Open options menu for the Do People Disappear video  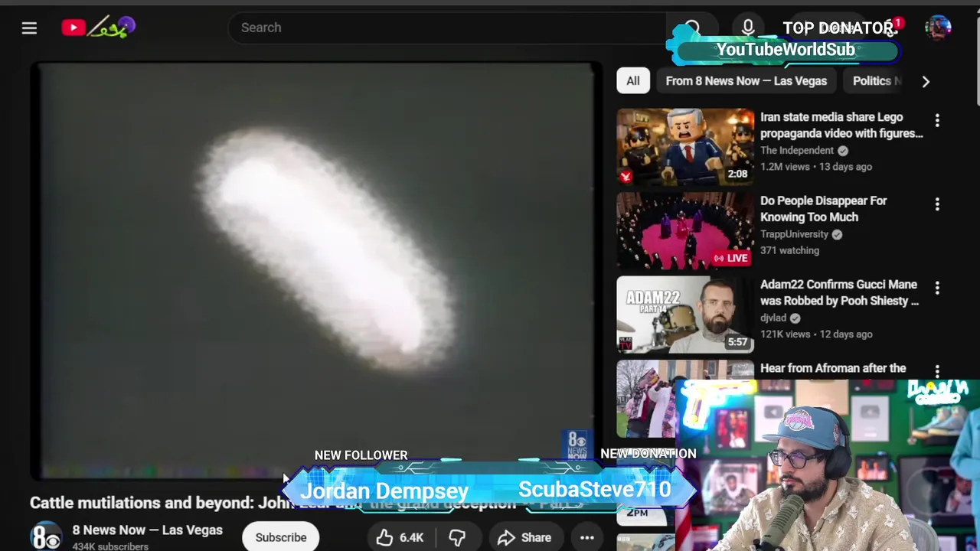tap(937, 204)
